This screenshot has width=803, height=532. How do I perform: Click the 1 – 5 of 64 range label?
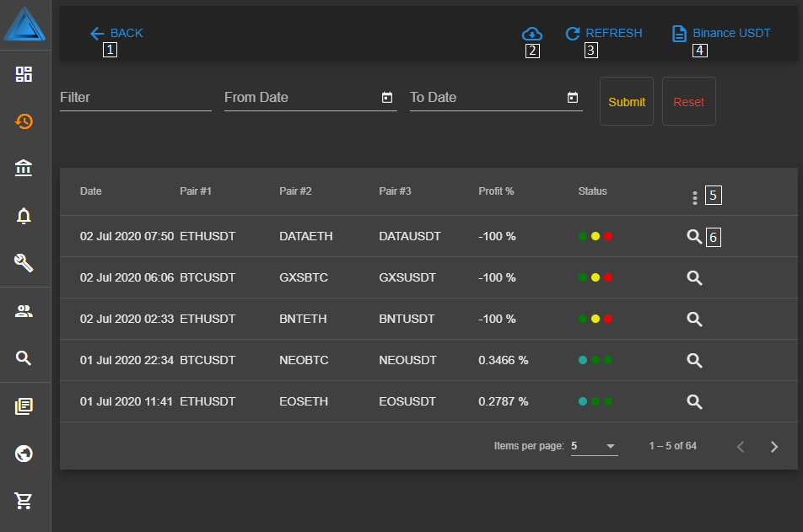[x=673, y=446]
